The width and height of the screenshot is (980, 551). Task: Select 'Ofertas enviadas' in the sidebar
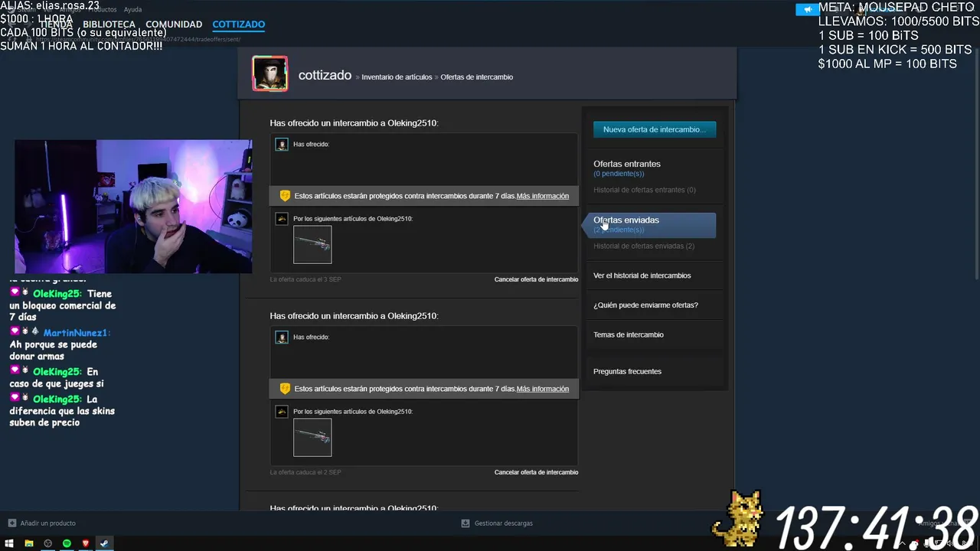pos(626,220)
